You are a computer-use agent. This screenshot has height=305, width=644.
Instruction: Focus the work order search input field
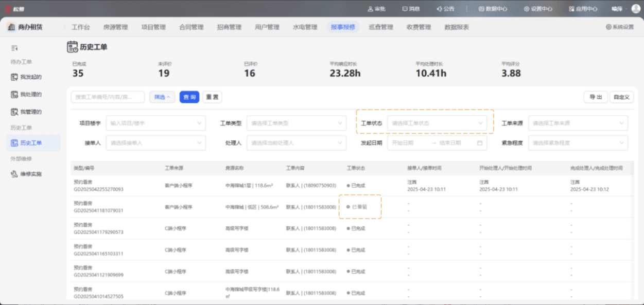point(108,97)
